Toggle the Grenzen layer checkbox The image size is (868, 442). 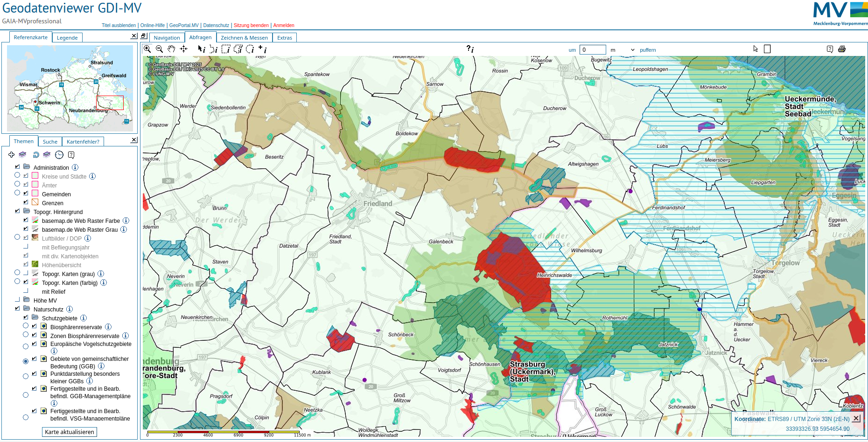26,202
